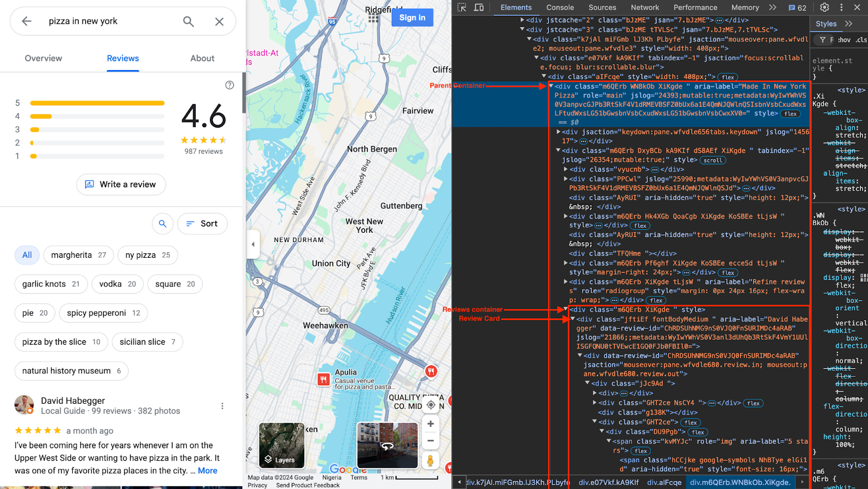Zoom out on the map
This screenshot has height=489, width=868.
pyautogui.click(x=430, y=441)
